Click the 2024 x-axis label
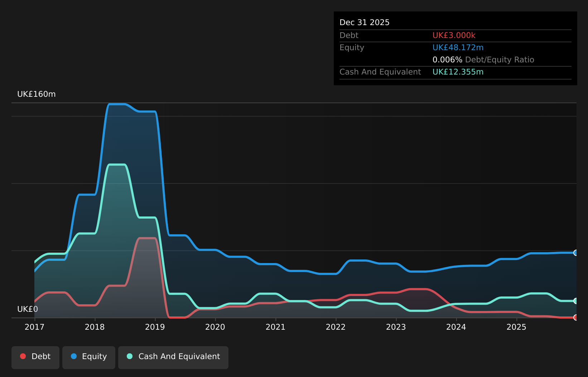Viewport: 588px width, 377px height. tap(456, 327)
